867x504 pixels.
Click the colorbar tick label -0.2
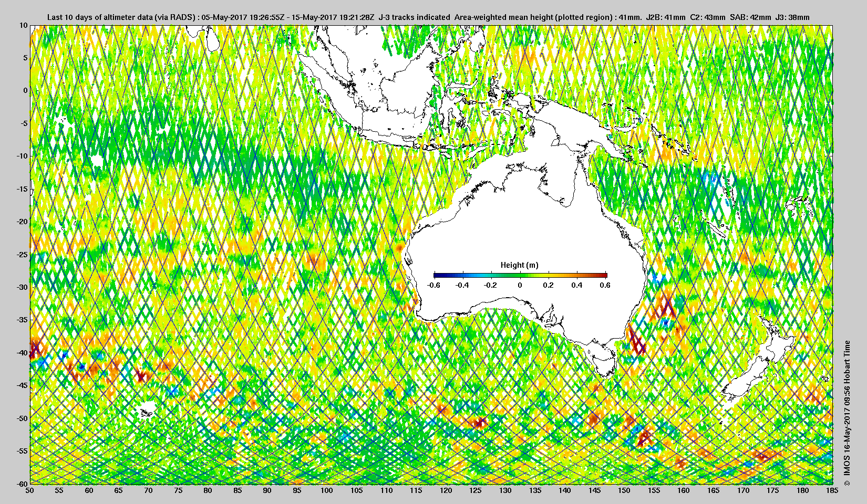point(491,285)
